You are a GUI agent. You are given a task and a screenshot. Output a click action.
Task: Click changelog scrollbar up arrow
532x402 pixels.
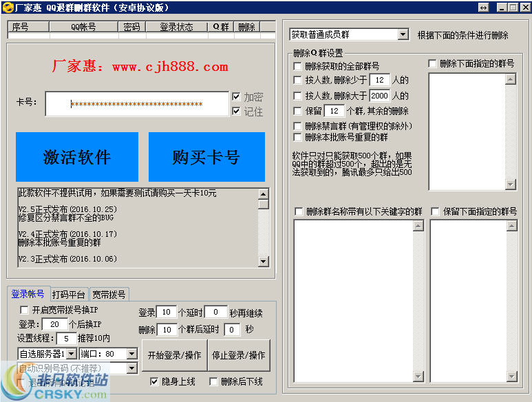[264, 194]
